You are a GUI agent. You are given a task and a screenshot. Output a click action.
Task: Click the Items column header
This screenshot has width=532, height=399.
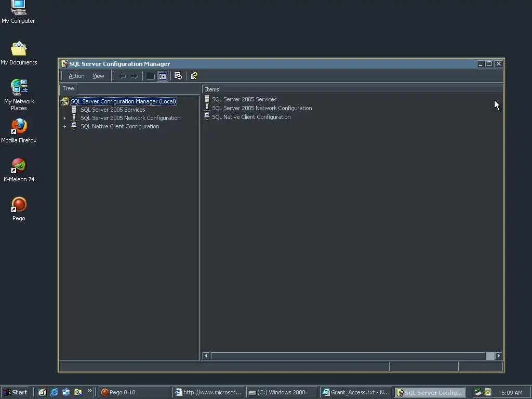(352, 89)
